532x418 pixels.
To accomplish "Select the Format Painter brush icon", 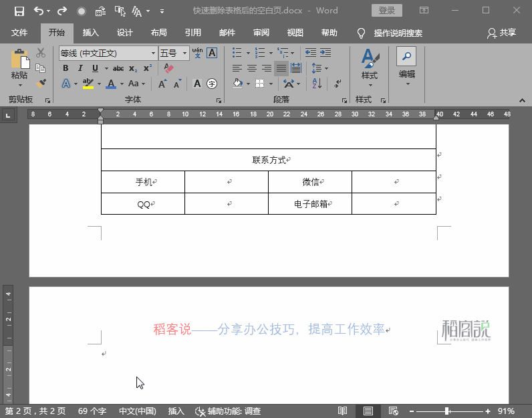I will (41, 83).
